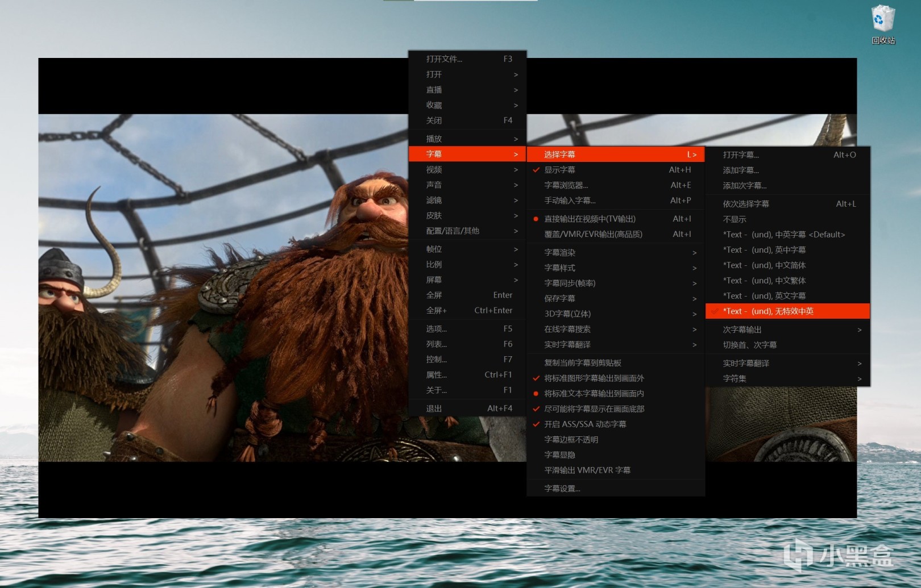Expand 次字幕输出 submenu
Screen dimensions: 921x588
788,330
